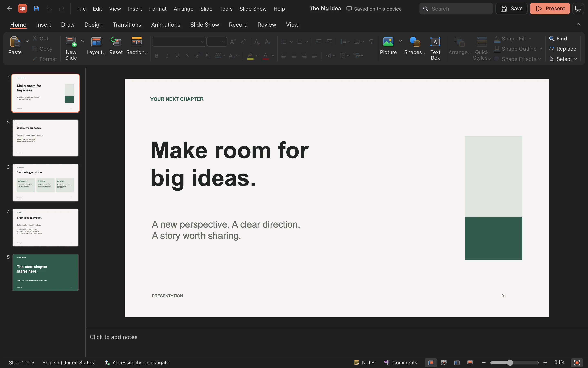Click the Replace button
The width and height of the screenshot is (588, 368).
tap(562, 49)
